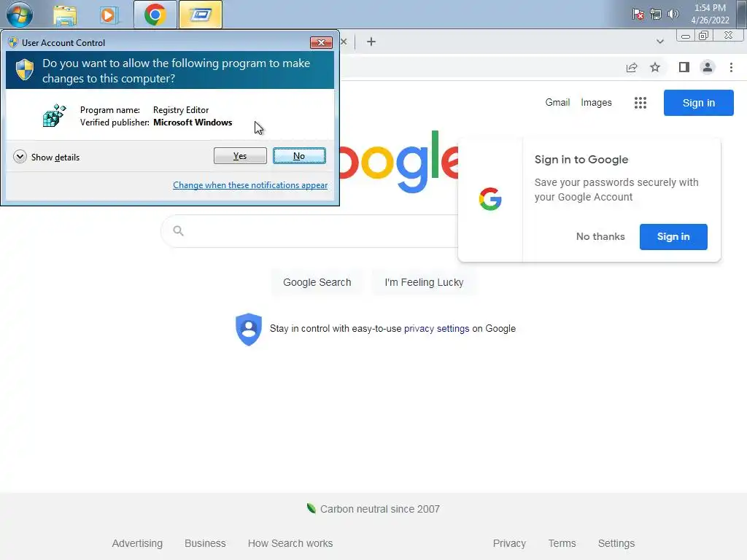Image resolution: width=747 pixels, height=560 pixels.
Task: Open the Google apps grid
Action: tap(640, 103)
